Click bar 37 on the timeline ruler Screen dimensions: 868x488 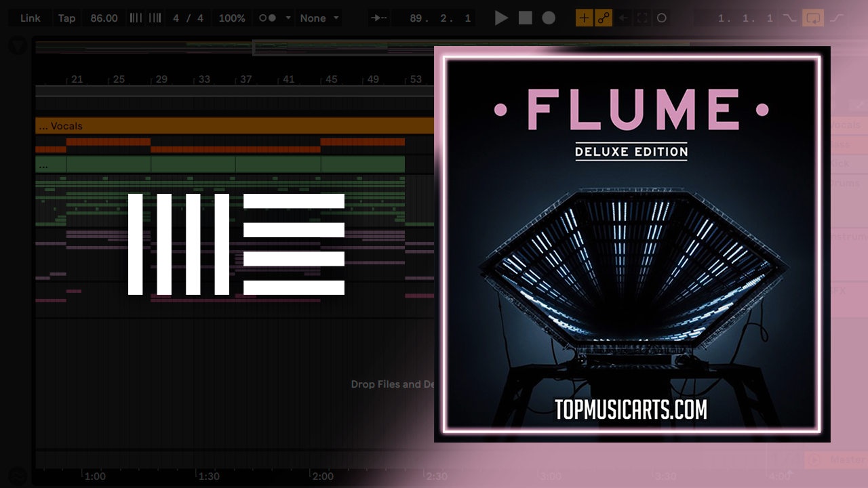245,79
